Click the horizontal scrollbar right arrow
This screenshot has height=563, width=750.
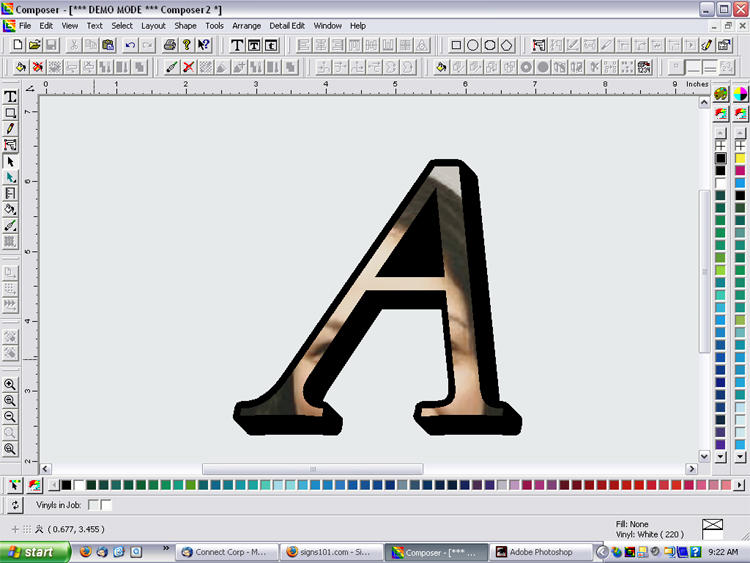point(691,469)
